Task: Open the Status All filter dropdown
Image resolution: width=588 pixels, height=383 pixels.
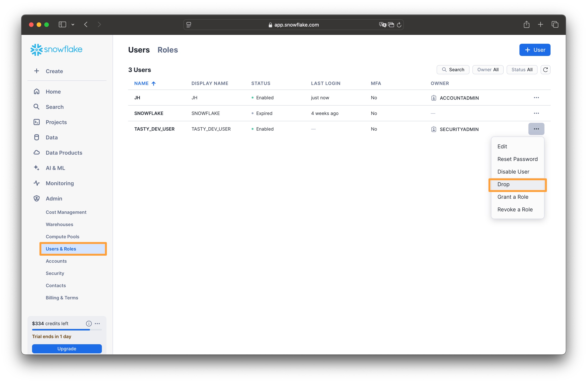Action: click(x=522, y=70)
